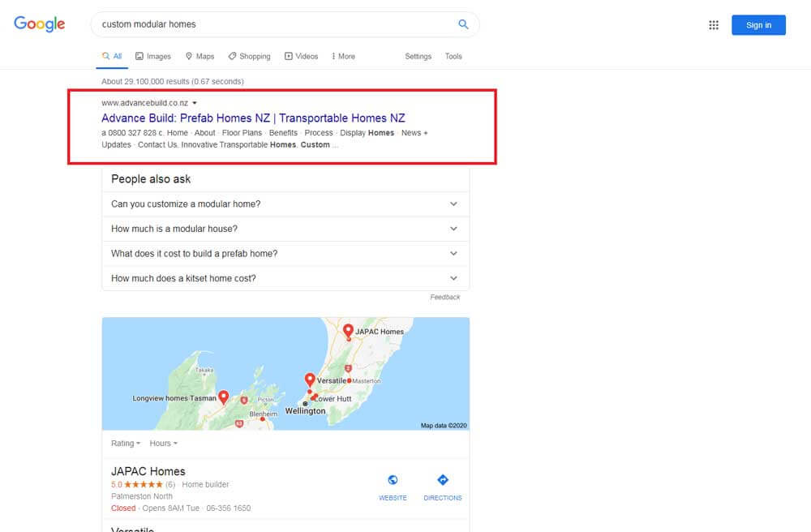This screenshot has height=532, width=811.
Task: Open search Settings
Action: pos(418,57)
